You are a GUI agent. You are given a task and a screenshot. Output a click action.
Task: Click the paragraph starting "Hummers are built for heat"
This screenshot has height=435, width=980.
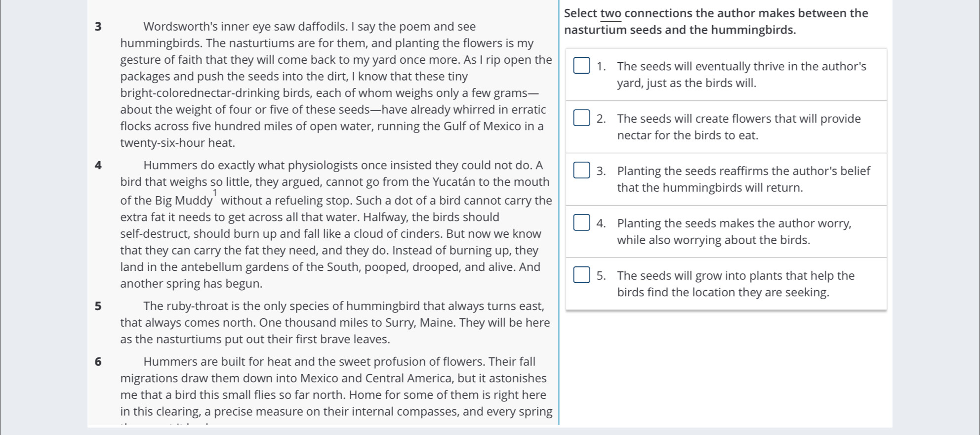(x=336, y=390)
